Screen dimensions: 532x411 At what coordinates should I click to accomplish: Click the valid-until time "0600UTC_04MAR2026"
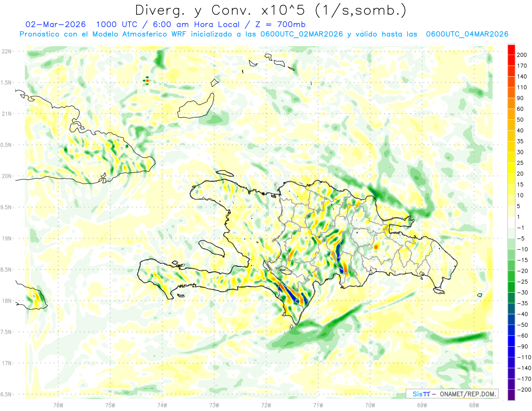(467, 34)
